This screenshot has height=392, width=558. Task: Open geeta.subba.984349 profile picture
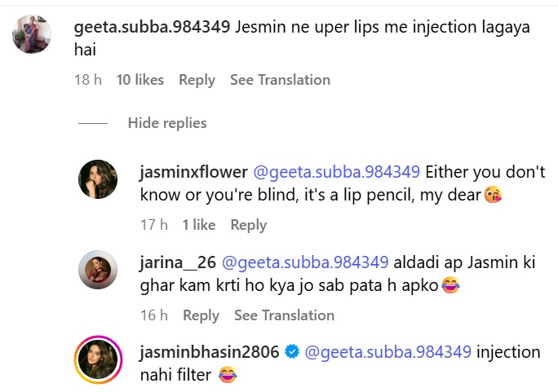pyautogui.click(x=33, y=33)
